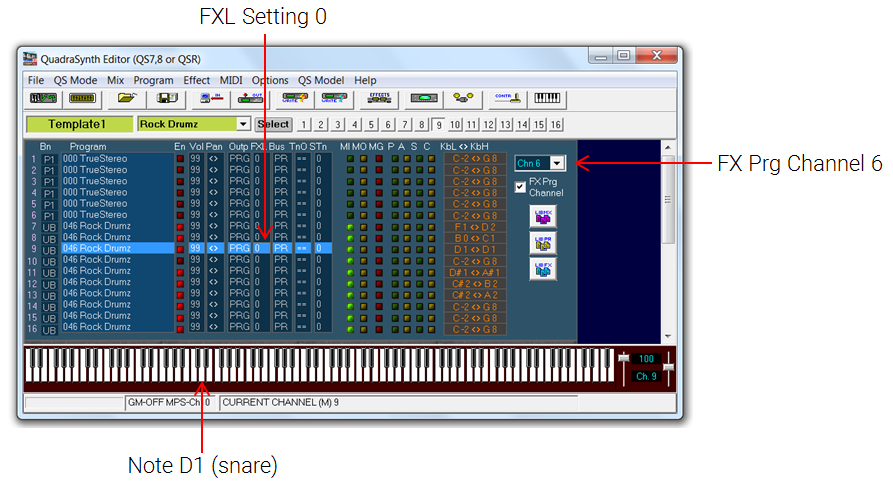Open the LIB MX library icon
Viewport: 893px width, 488px height.
pyautogui.click(x=542, y=216)
